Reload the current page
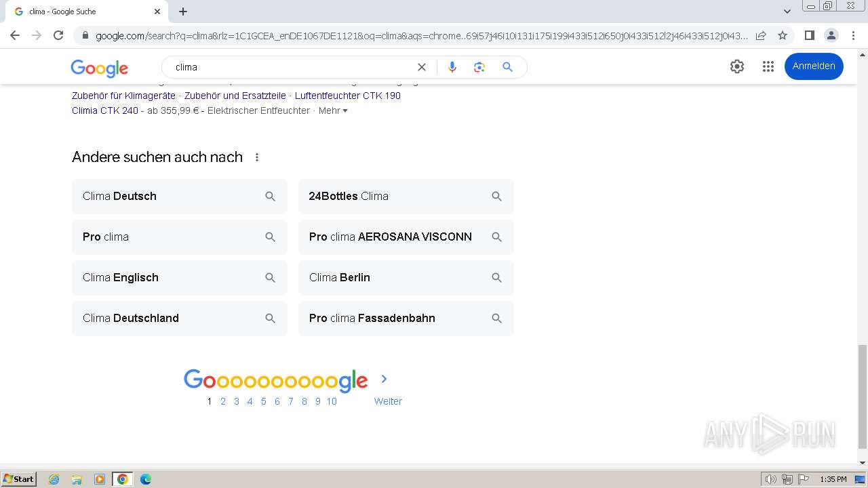 58,35
